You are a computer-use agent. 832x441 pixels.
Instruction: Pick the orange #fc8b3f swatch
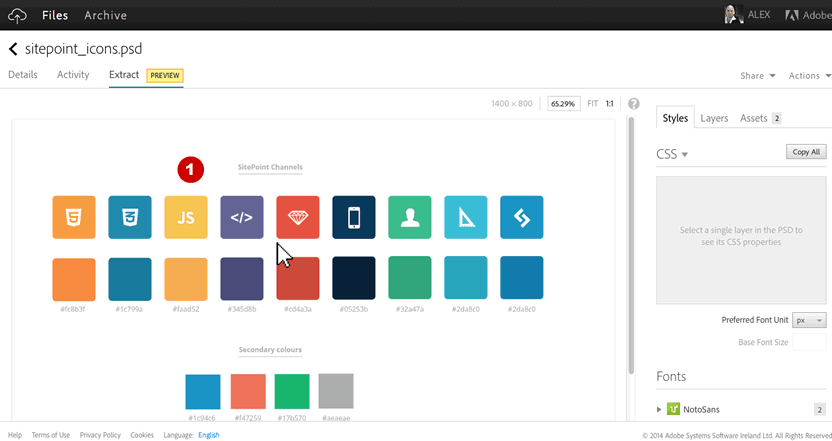click(74, 279)
